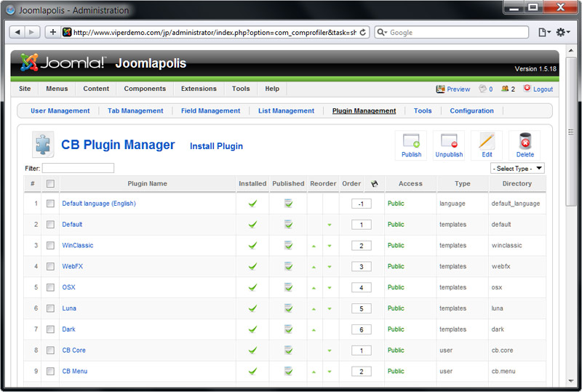
Task: Check the WinClassic row checkbox
Action: [50, 245]
